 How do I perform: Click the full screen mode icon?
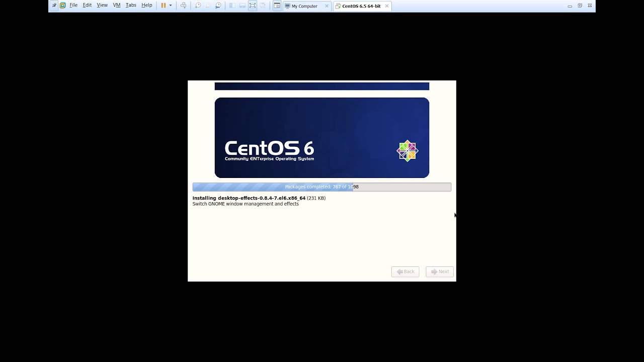pyautogui.click(x=253, y=6)
